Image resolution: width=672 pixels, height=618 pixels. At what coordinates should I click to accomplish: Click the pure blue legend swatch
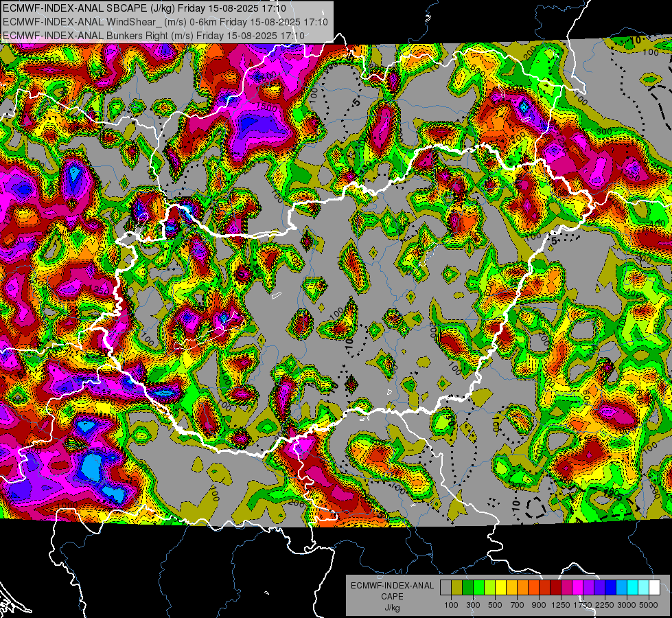(611, 588)
